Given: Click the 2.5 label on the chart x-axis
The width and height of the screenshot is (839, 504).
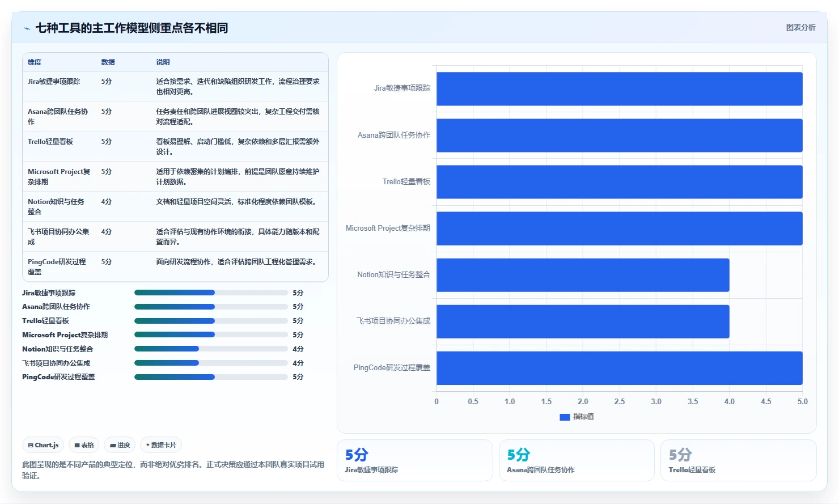Looking at the screenshot, I should click(x=620, y=401).
